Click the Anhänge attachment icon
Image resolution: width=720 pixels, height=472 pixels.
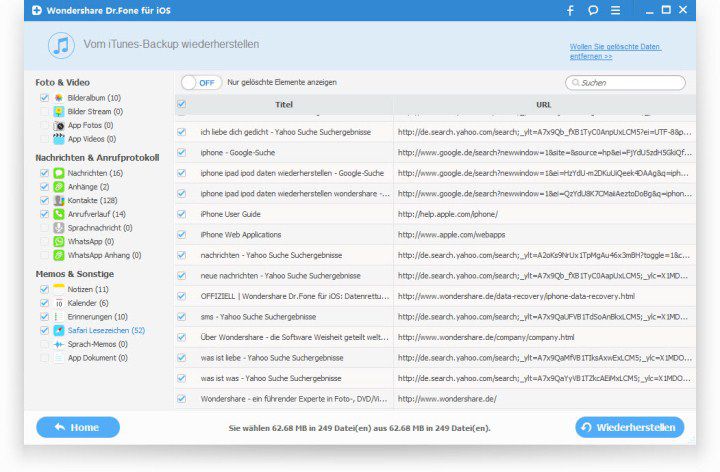click(x=59, y=186)
